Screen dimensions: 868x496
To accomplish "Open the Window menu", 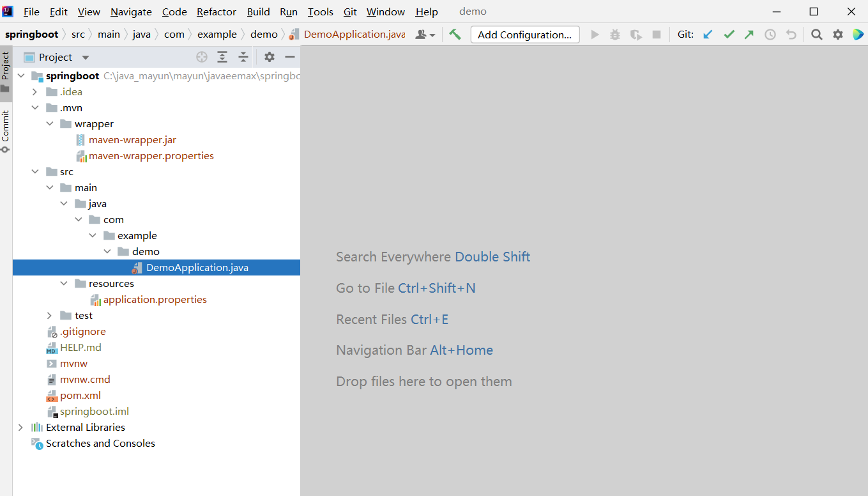I will click(386, 12).
